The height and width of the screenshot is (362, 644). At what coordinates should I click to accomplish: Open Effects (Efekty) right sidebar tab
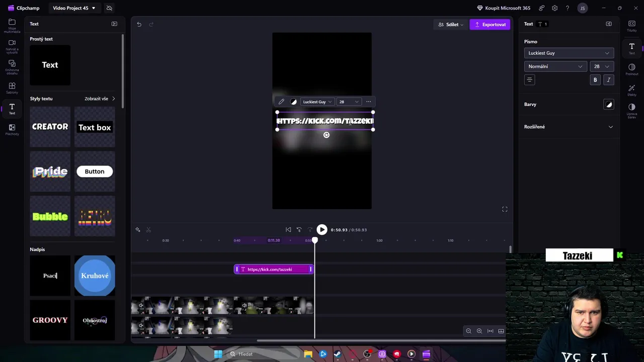pos(632,90)
